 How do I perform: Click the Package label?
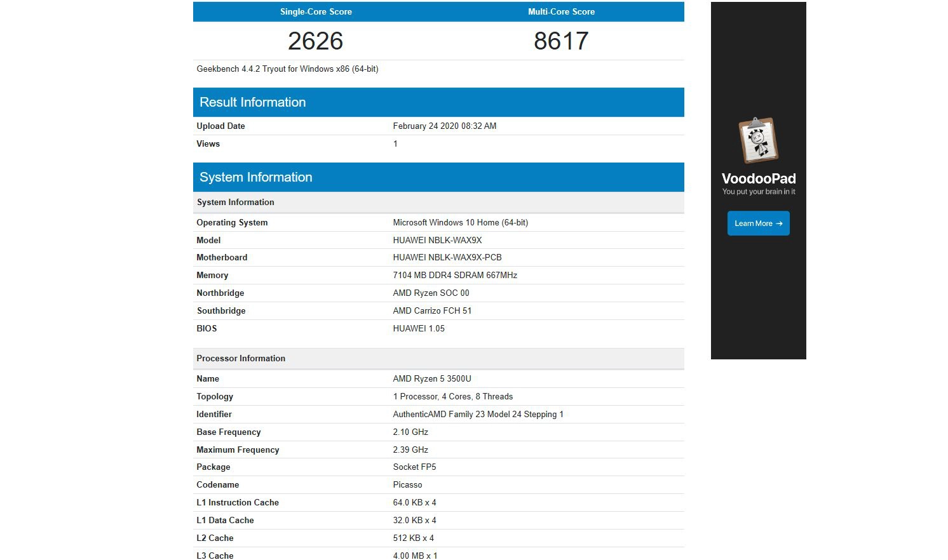[x=213, y=467]
